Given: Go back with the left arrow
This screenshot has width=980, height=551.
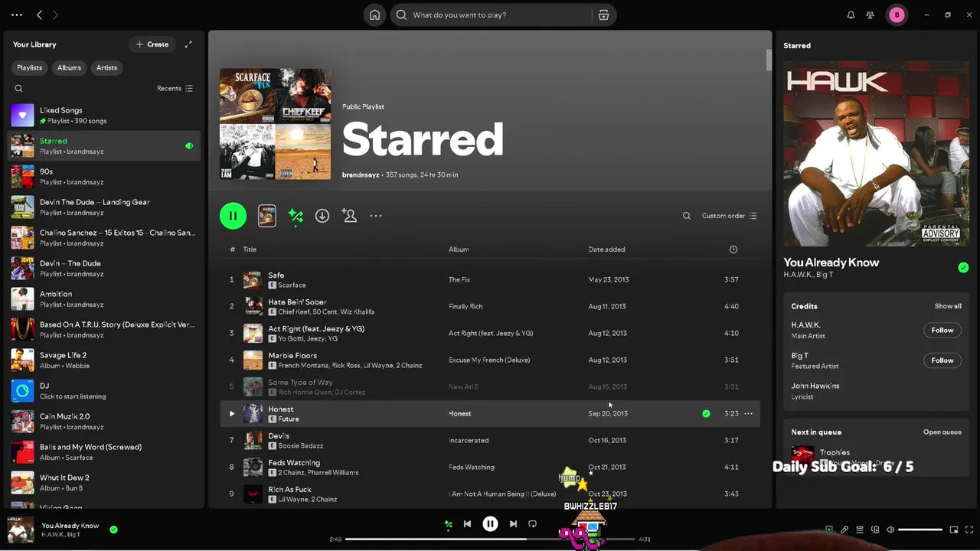Looking at the screenshot, I should click(39, 15).
